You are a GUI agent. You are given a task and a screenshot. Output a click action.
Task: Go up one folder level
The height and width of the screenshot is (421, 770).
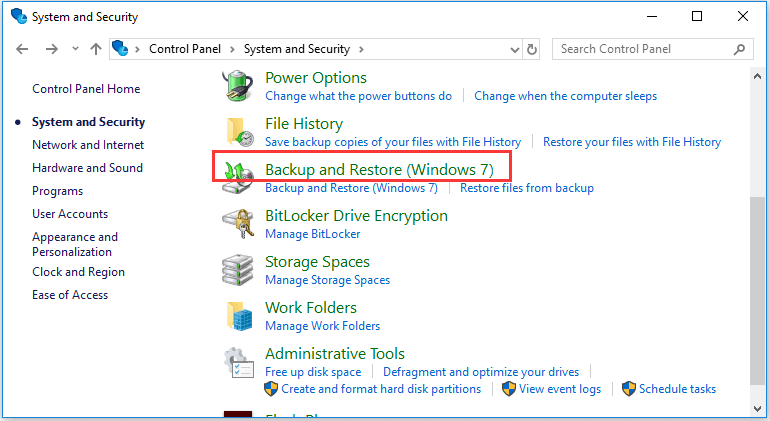(96, 48)
